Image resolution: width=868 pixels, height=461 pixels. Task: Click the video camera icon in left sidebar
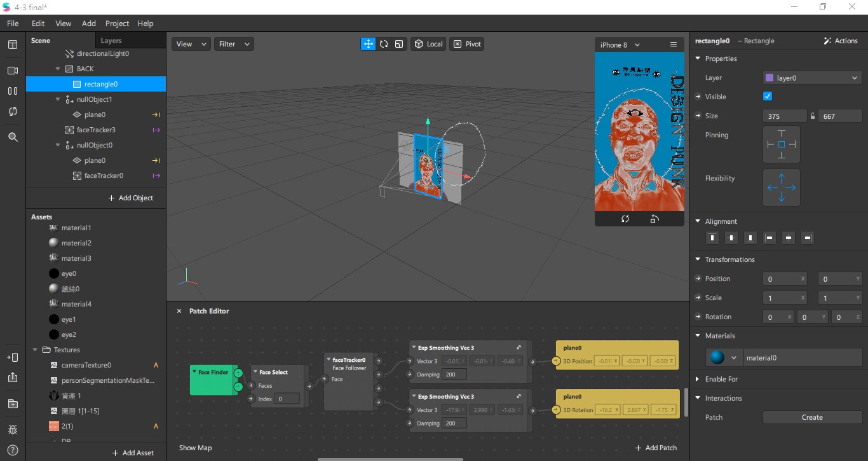(x=13, y=71)
